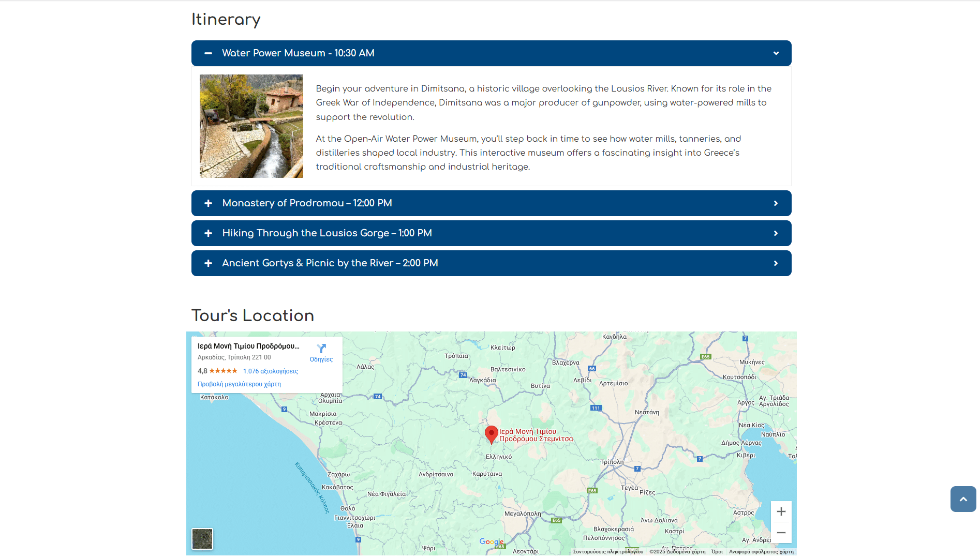Screen dimensions: 980x558
Task: Open the Monastery of Prodromou 12:00 PM section
Action: 307,203
